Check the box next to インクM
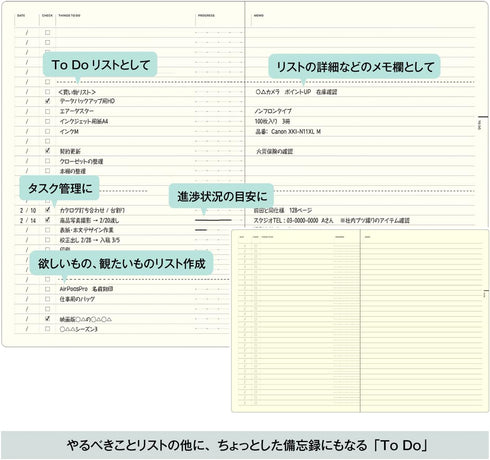The width and height of the screenshot is (490, 460). pos(47,131)
